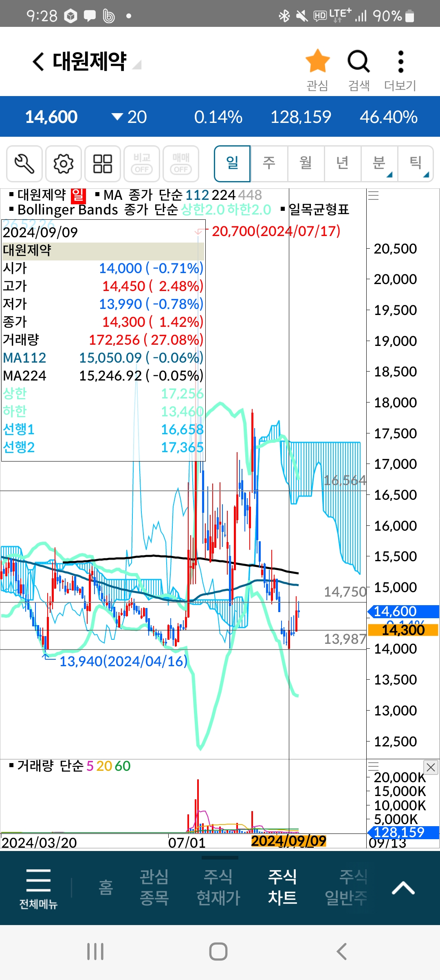Tap the 0.14% change rate
Viewport: 440px width, 980px height.
click(218, 117)
